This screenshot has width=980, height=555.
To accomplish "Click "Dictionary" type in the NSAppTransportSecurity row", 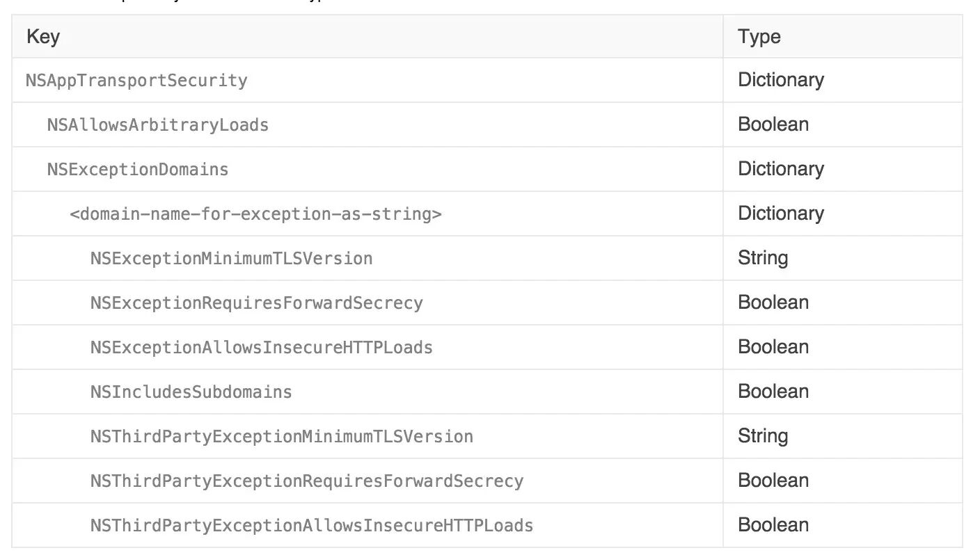I will pyautogui.click(x=781, y=80).
